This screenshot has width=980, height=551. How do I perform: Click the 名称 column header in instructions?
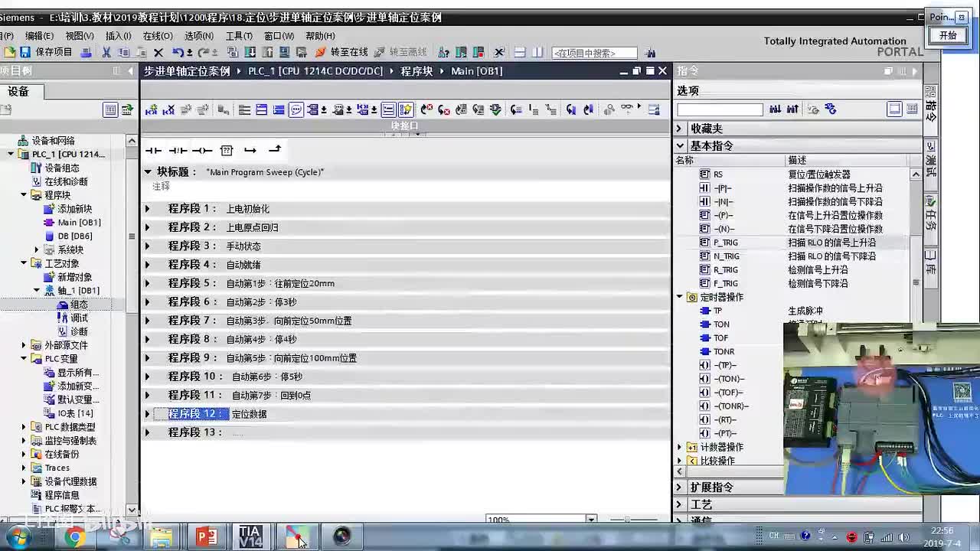[x=730, y=160]
